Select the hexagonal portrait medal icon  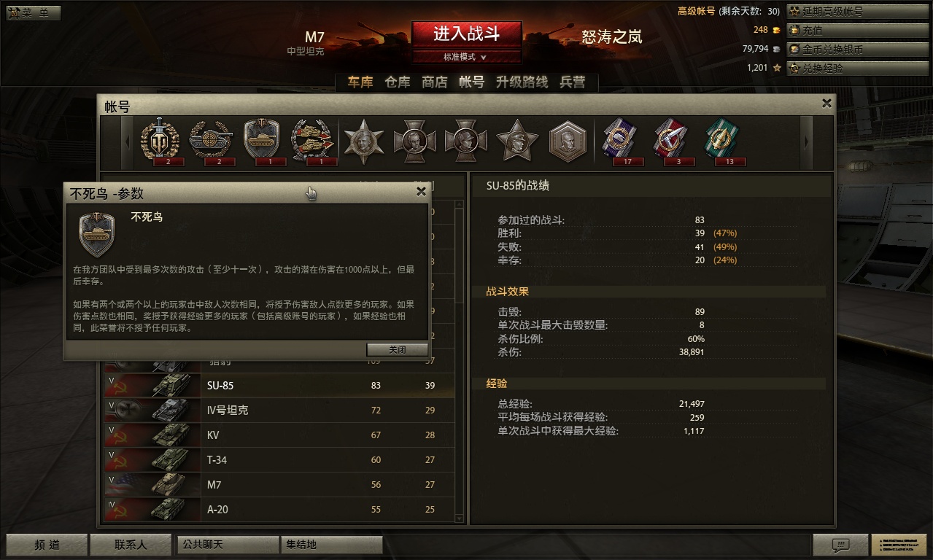point(568,141)
